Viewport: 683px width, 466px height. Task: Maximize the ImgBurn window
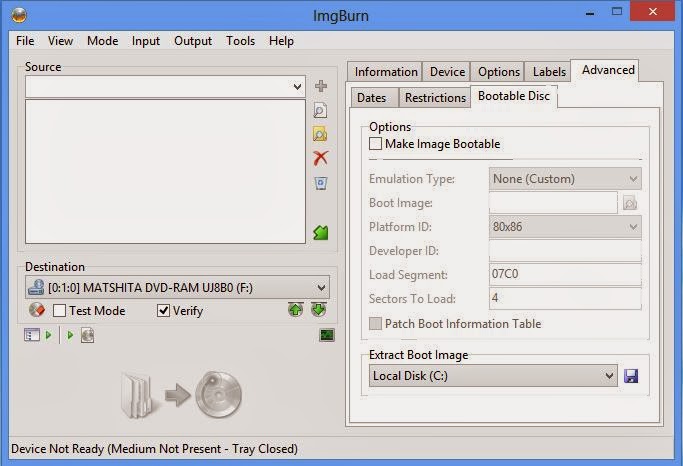click(x=617, y=12)
